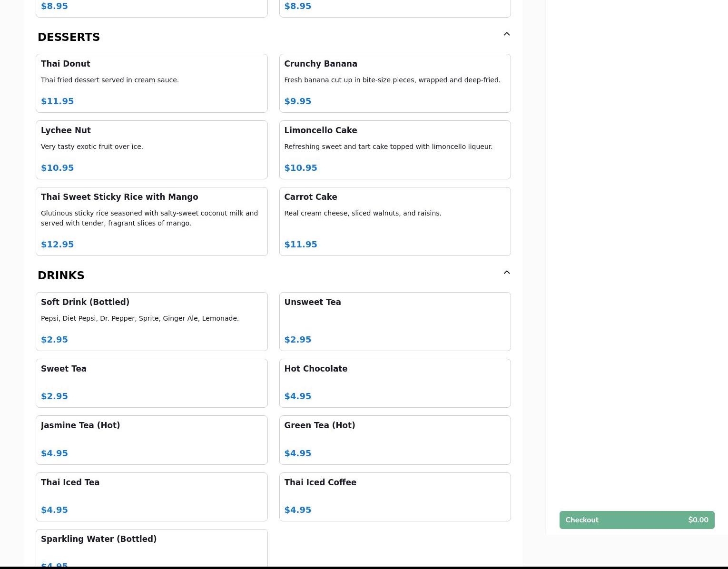728x569 pixels.
Task: Add Jasmine Tea (Hot) to order
Action: click(151, 440)
